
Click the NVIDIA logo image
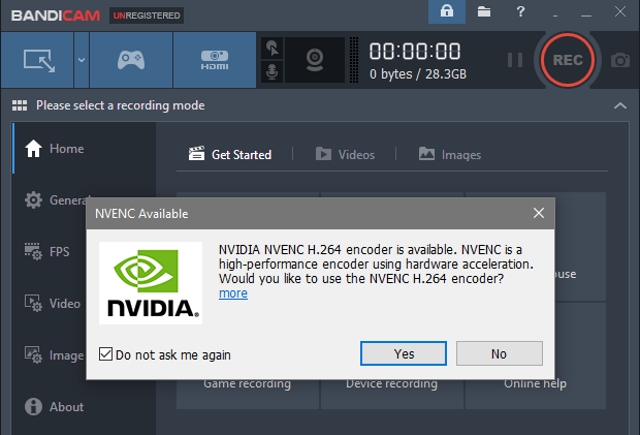(x=151, y=283)
